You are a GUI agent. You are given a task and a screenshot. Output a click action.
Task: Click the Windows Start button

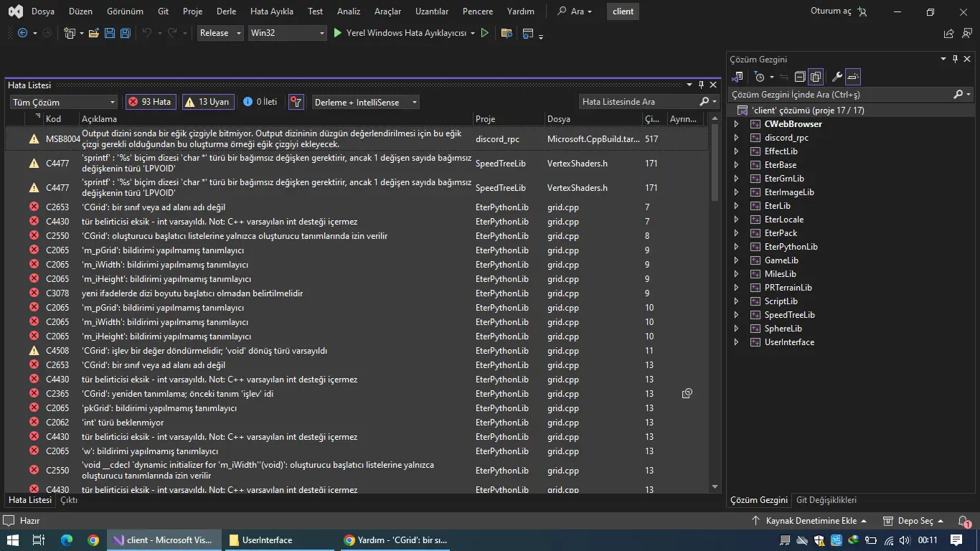click(13, 540)
